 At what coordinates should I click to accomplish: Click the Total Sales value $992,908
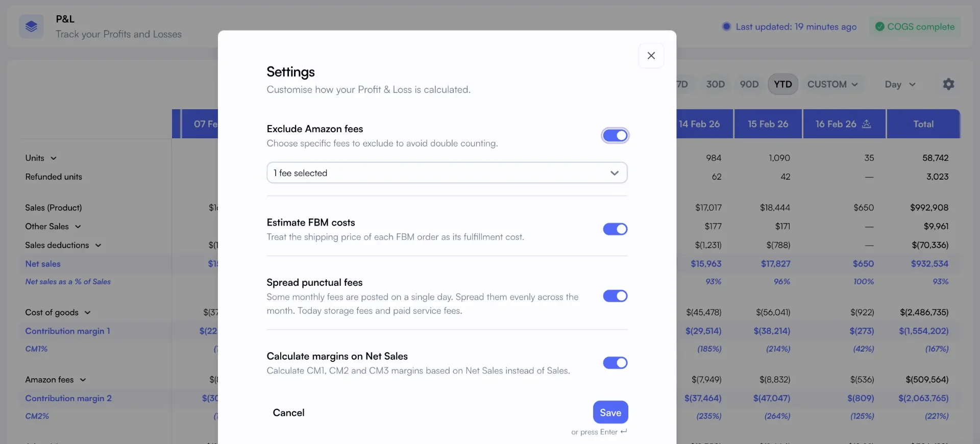(929, 208)
